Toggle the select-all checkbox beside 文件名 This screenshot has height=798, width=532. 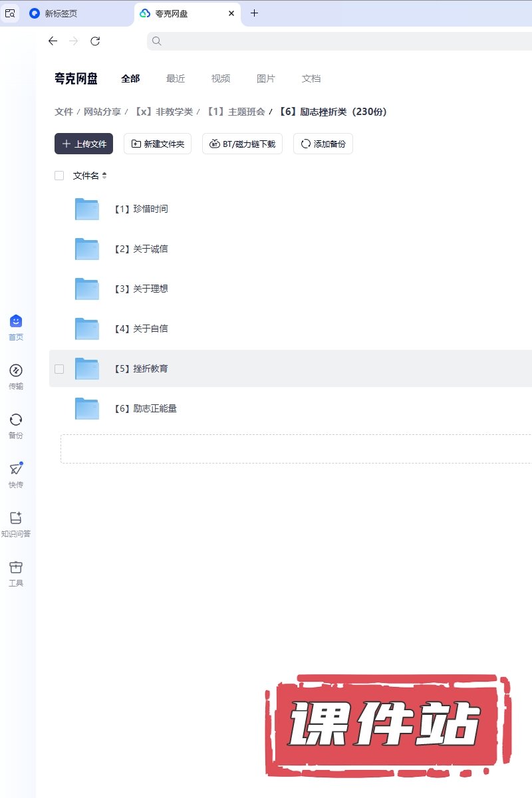point(59,176)
